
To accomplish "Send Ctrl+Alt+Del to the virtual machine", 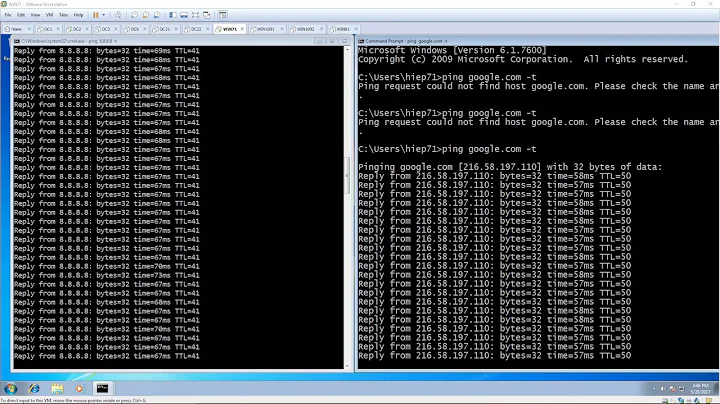I will pyautogui.click(x=118, y=15).
